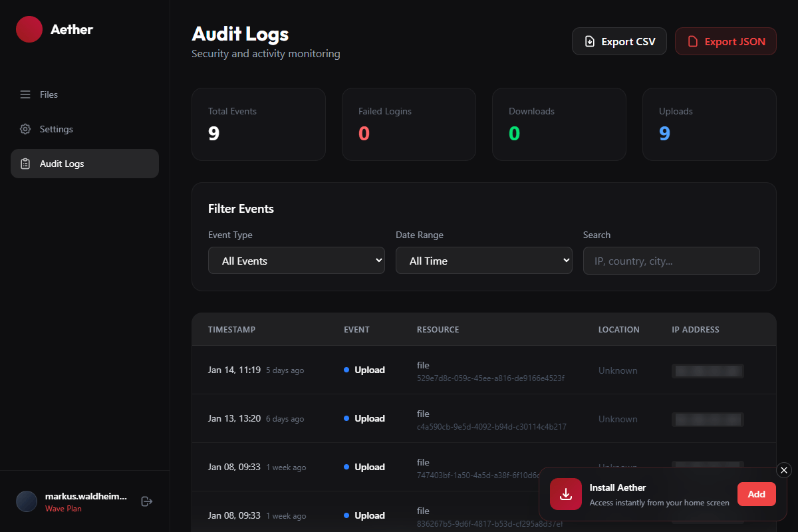Click the red install download icon
798x532 pixels.
pyautogui.click(x=566, y=494)
